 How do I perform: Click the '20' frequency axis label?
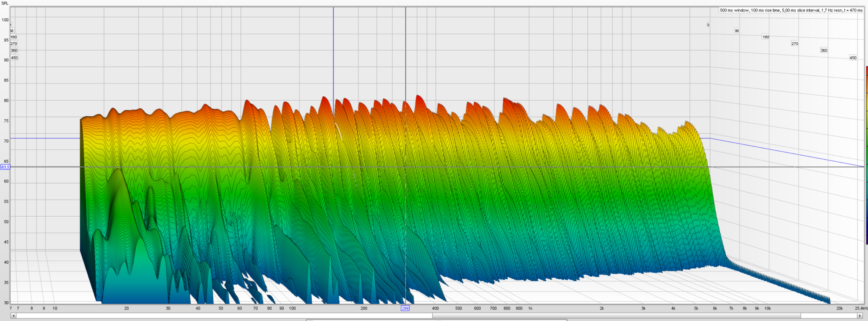pyautogui.click(x=126, y=308)
